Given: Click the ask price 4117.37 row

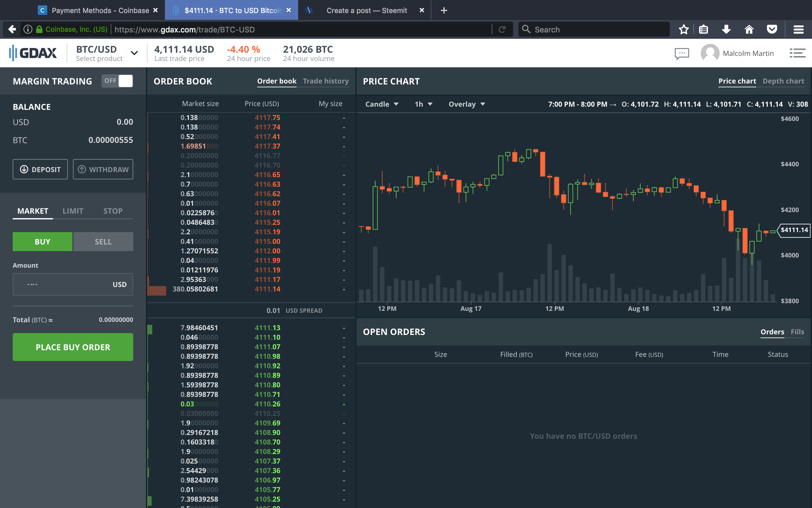Looking at the screenshot, I should coord(251,146).
